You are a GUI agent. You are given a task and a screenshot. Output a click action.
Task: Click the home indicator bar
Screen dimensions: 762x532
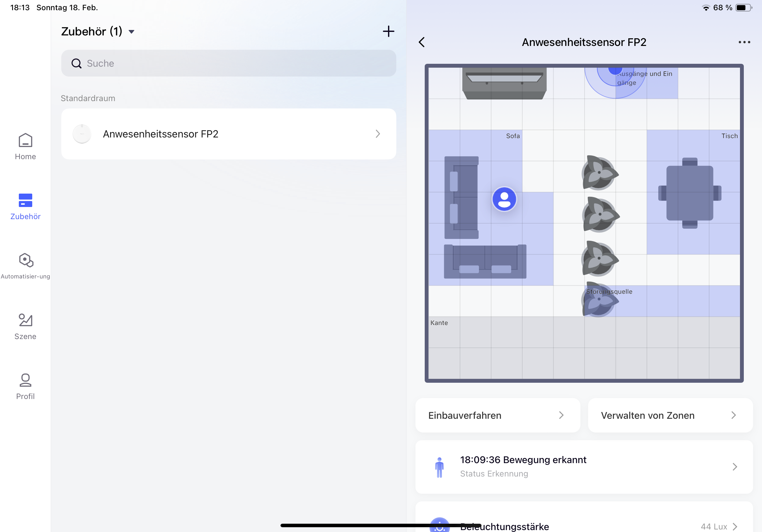(381, 525)
